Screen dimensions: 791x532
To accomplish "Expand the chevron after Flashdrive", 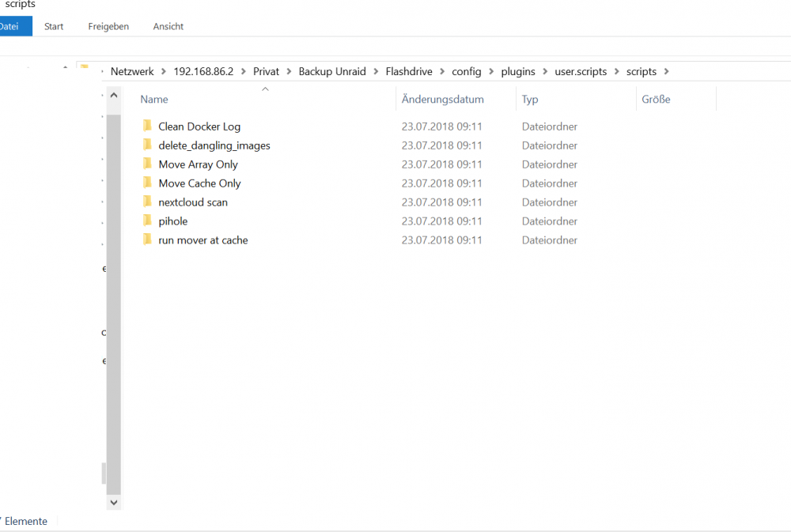I will (442, 72).
